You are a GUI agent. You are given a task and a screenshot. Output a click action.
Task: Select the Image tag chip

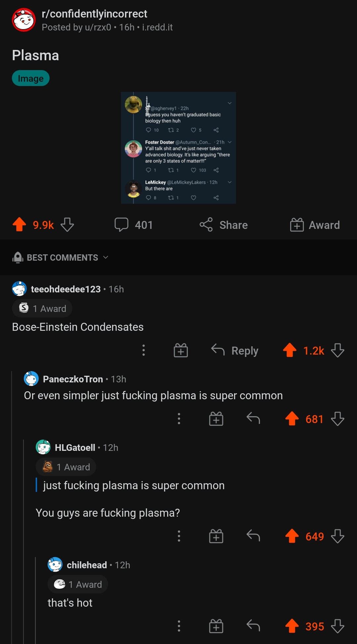point(30,78)
